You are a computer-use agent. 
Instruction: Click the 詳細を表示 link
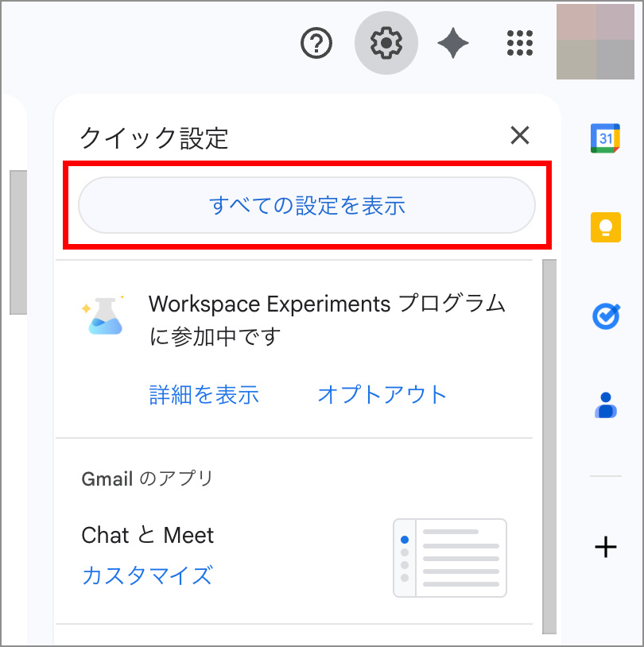[x=204, y=395]
